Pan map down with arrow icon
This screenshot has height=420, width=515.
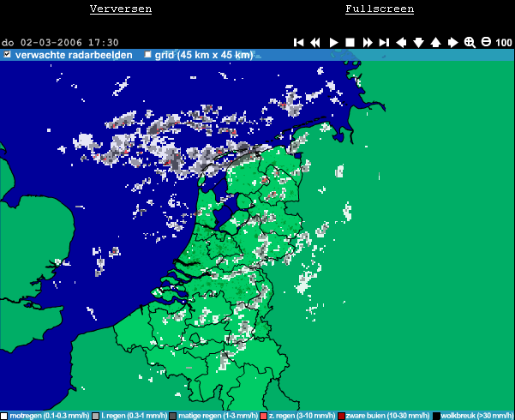click(x=418, y=42)
